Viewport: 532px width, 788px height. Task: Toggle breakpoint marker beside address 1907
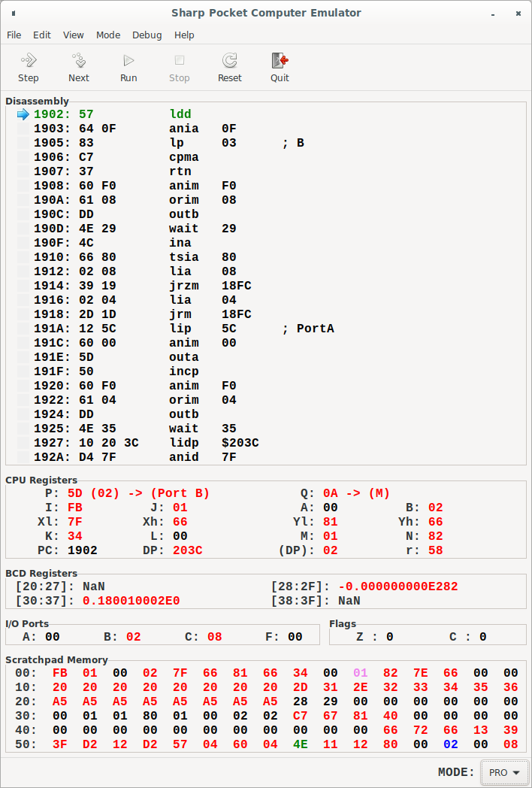pyautogui.click(x=23, y=171)
